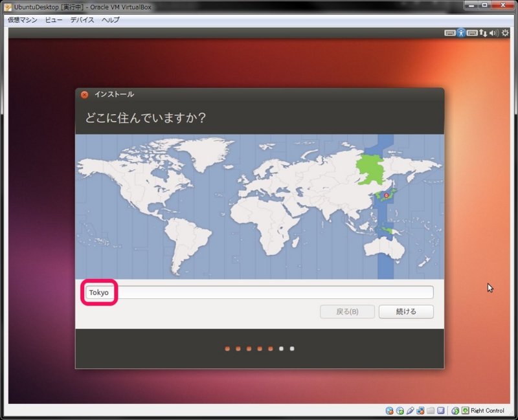The height and width of the screenshot is (420, 518).
Task: Open the network up/down arrows indicator
Action: point(483,33)
